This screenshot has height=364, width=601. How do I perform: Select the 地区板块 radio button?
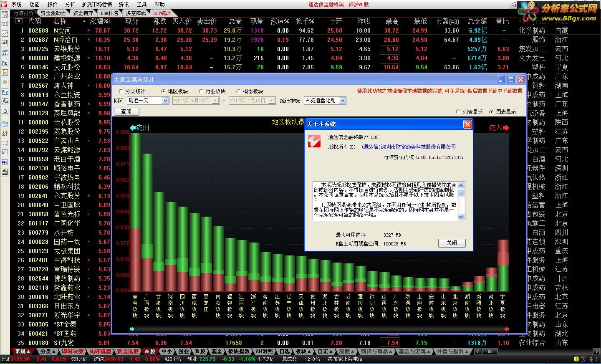[164, 91]
